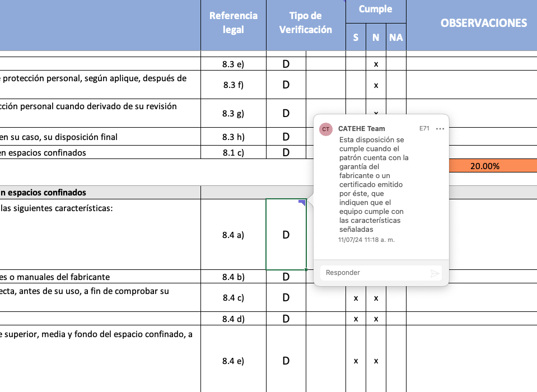Click the 'x' in N column of 8.3 f) row

pos(376,86)
